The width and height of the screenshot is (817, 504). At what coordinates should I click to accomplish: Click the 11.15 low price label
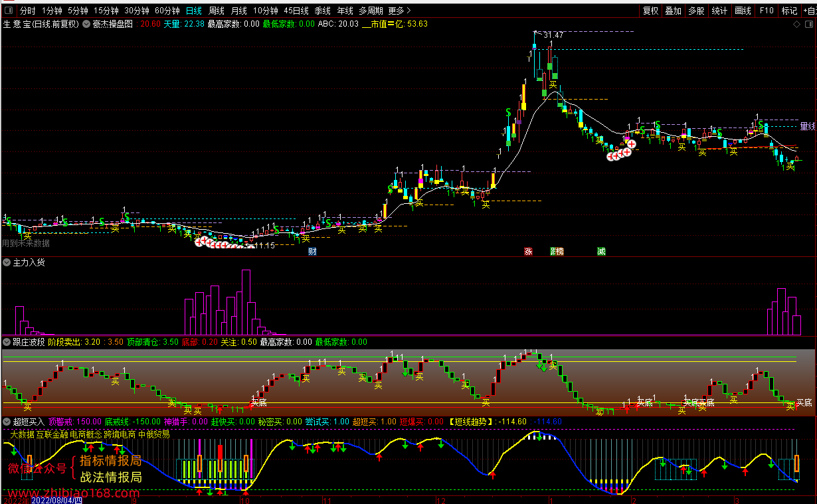[265, 246]
